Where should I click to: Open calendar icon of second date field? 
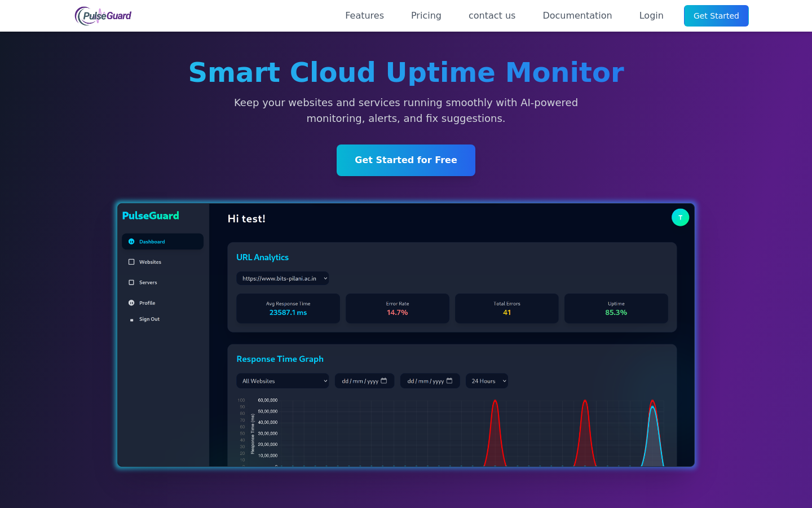[449, 381]
